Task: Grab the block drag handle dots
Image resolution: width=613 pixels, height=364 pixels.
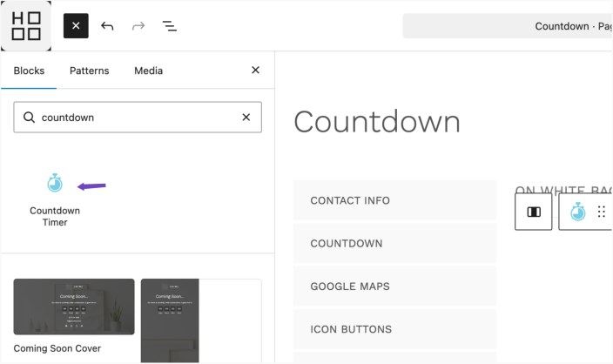Action: point(602,212)
